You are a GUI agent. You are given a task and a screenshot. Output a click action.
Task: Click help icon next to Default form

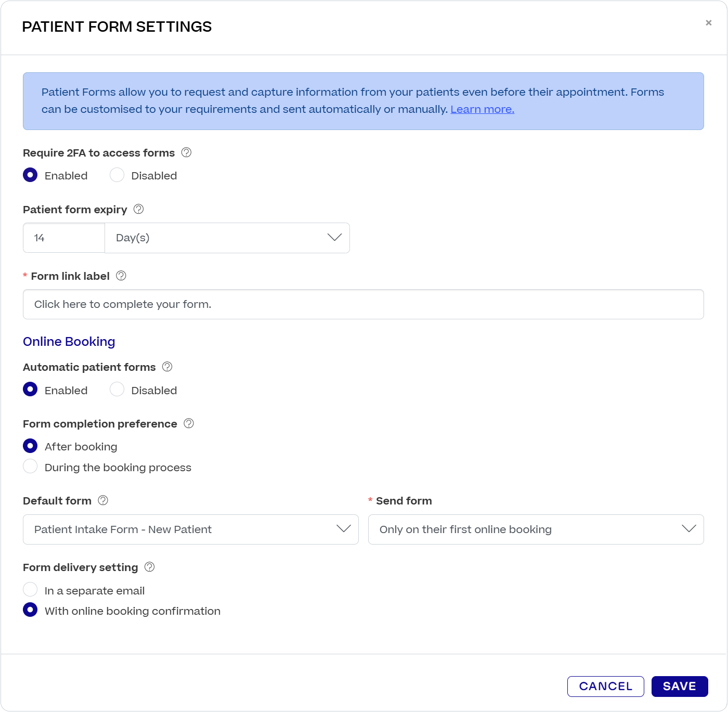click(x=103, y=500)
